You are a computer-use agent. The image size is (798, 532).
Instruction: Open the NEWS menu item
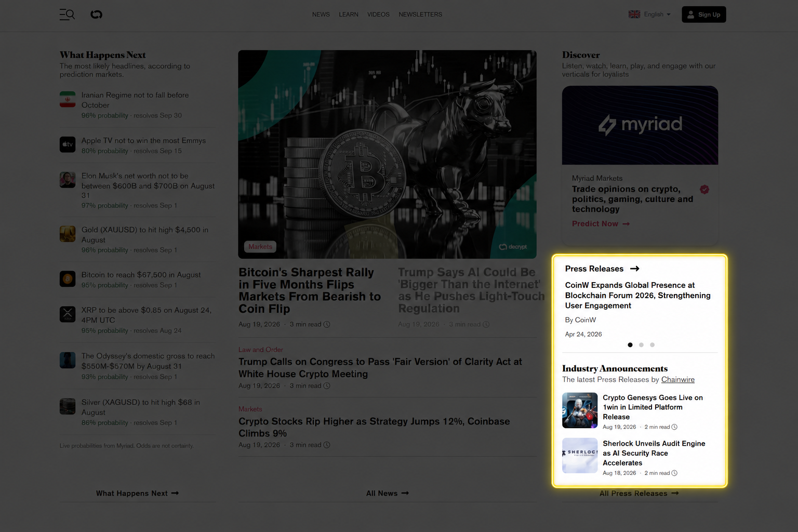321,15
